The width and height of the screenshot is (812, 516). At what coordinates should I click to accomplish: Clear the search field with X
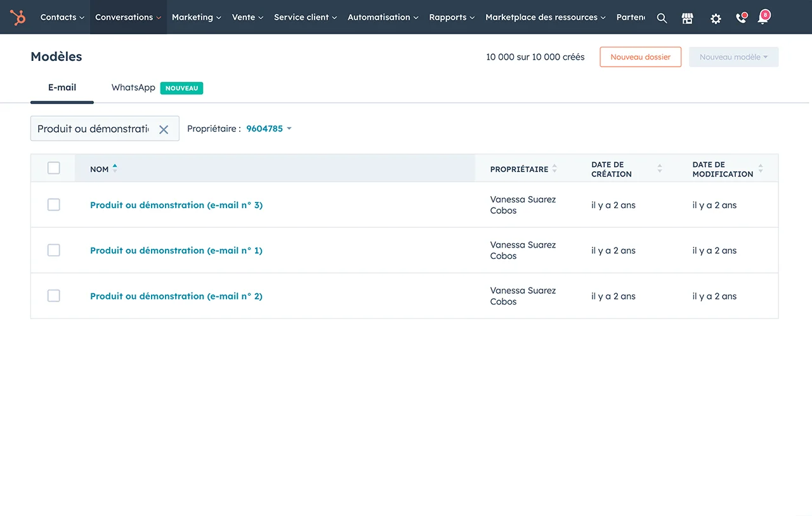coord(164,129)
